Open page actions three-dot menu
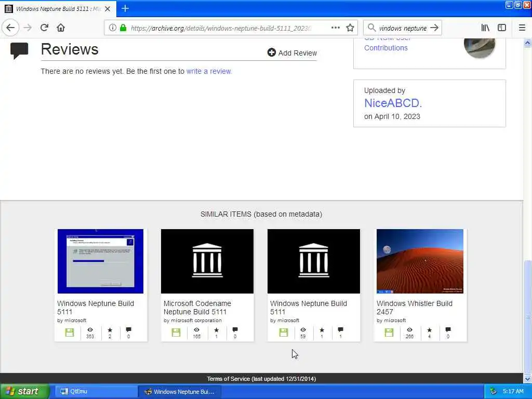 coord(335,28)
